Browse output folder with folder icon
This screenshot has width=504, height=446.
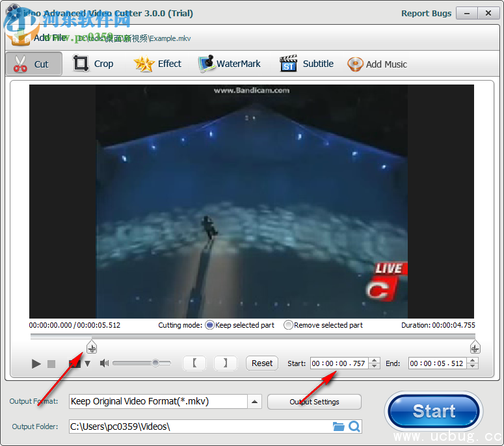coord(338,426)
